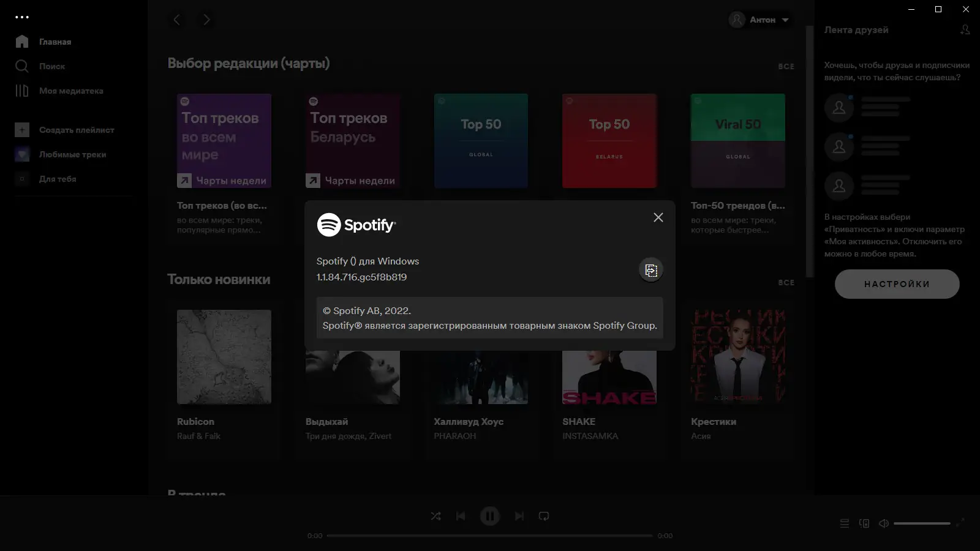Open Viral 50 Global playlist cover
This screenshot has height=551, width=980.
point(738,141)
